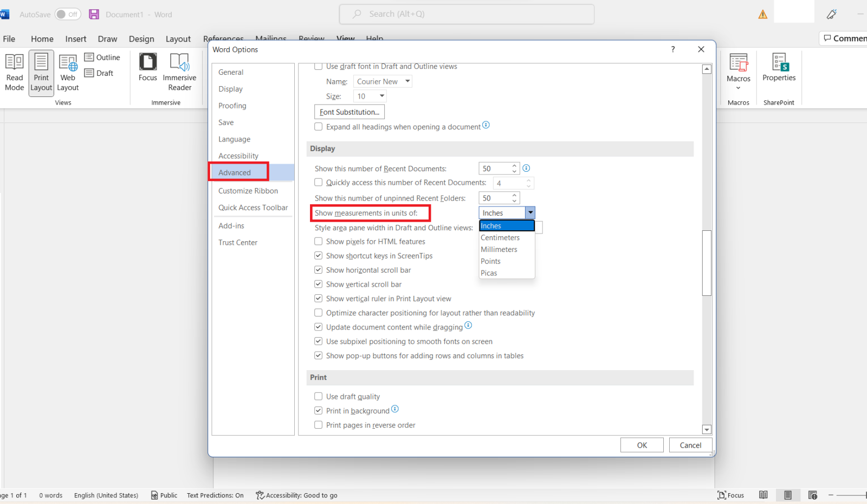Select Web Layout icon in status bar
The height and width of the screenshot is (504, 867).
click(813, 495)
